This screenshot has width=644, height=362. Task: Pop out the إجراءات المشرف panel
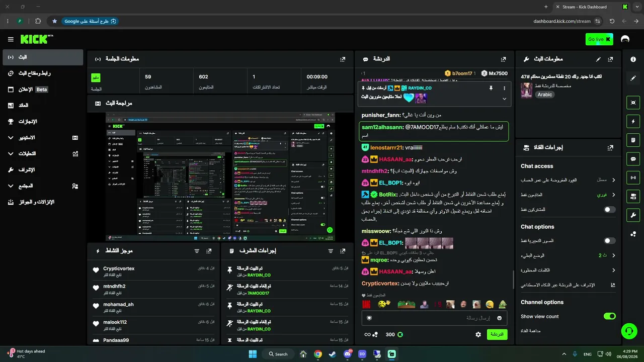[x=343, y=251]
